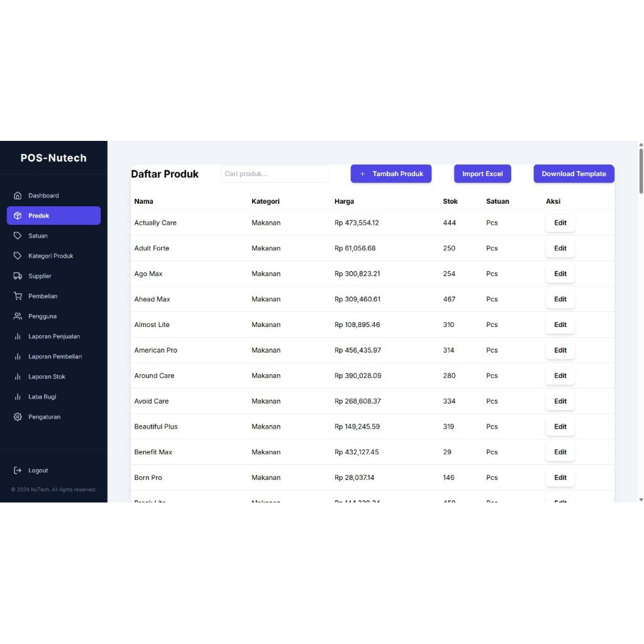Click the Laba Rugi bar chart icon

(x=18, y=397)
